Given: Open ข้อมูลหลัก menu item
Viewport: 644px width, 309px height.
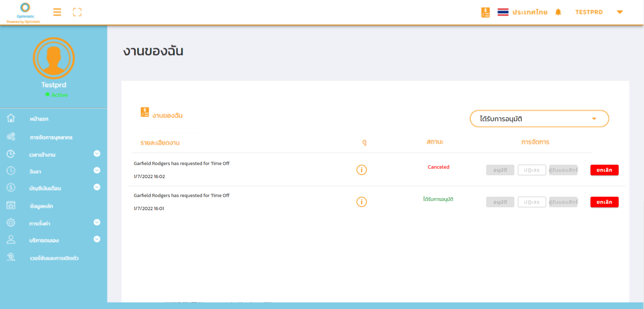Looking at the screenshot, I should [42, 206].
